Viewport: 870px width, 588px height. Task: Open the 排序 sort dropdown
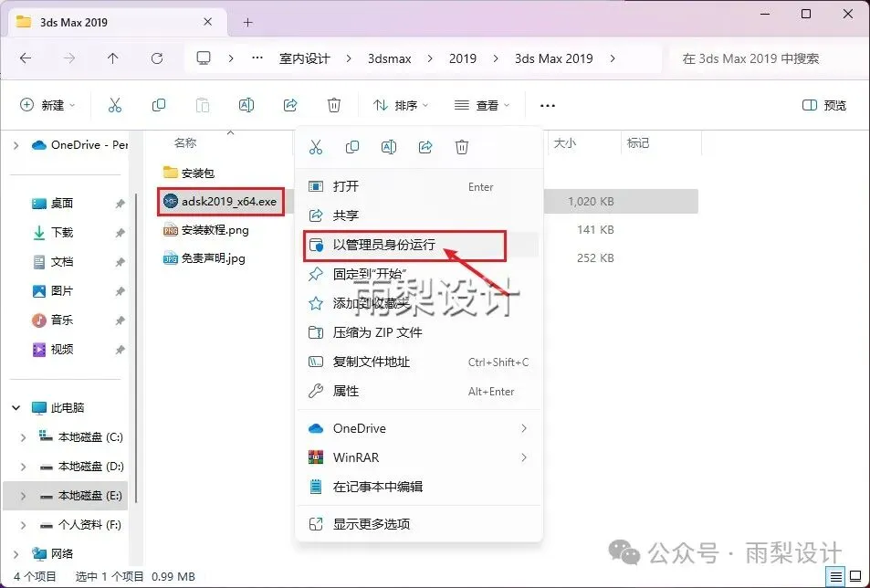[401, 105]
